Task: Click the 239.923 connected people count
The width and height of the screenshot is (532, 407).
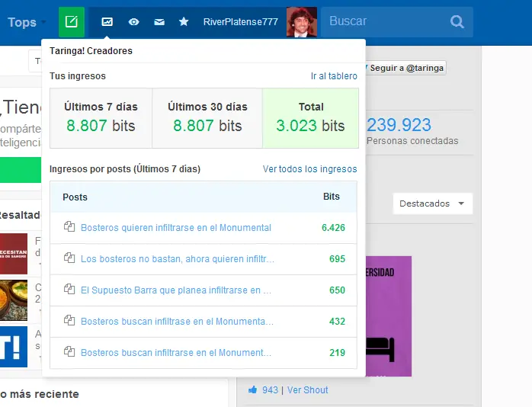Action: 399,125
